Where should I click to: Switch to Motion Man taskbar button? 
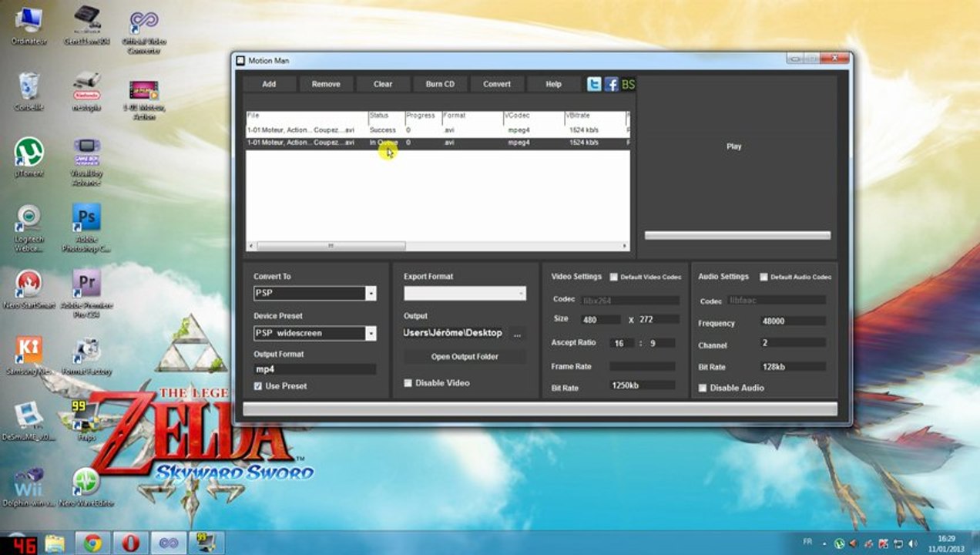click(x=168, y=543)
